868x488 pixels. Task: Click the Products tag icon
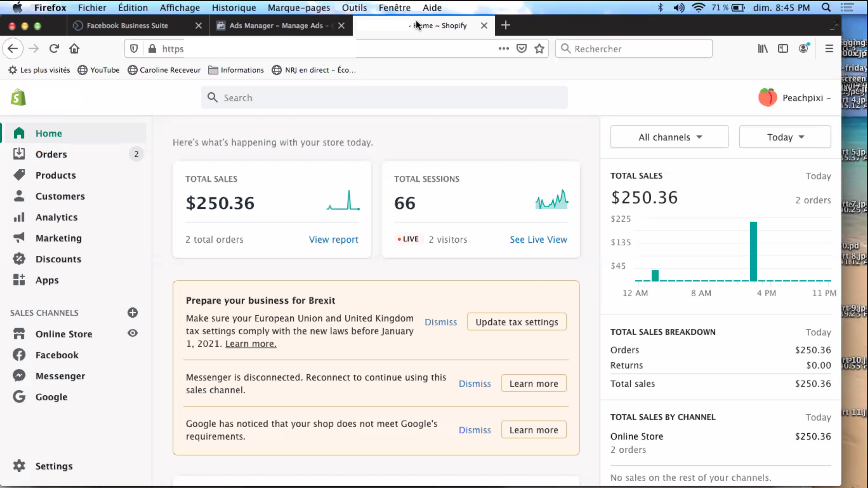(x=19, y=175)
